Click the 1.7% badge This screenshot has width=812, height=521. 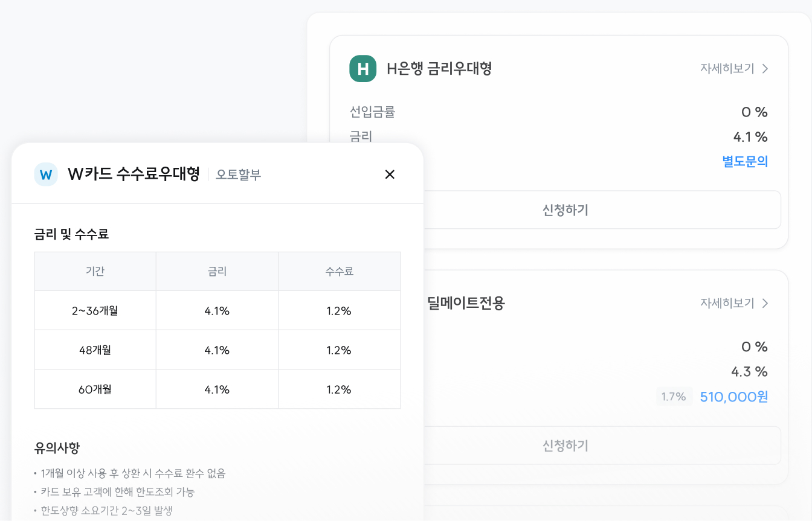point(674,397)
